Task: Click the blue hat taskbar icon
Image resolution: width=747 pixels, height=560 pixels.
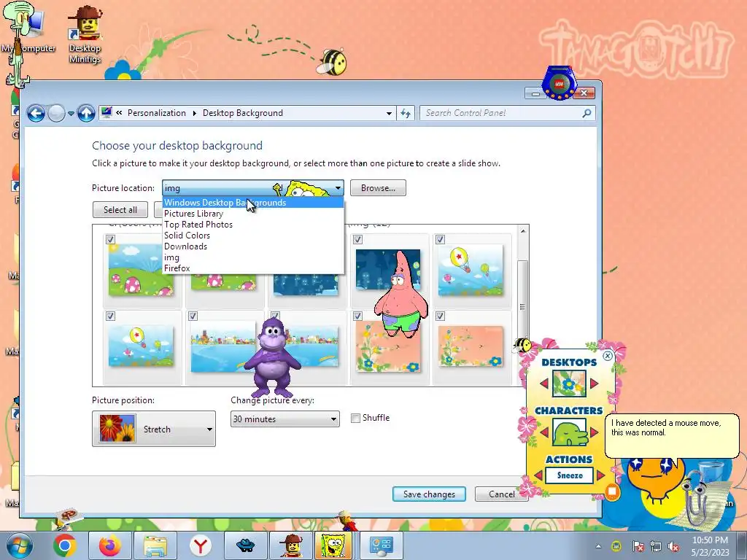Action: (x=246, y=545)
